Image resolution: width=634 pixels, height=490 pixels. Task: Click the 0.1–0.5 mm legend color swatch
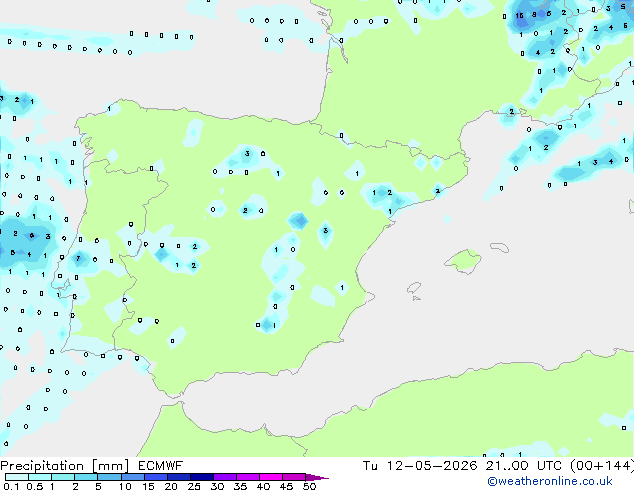click(17, 477)
